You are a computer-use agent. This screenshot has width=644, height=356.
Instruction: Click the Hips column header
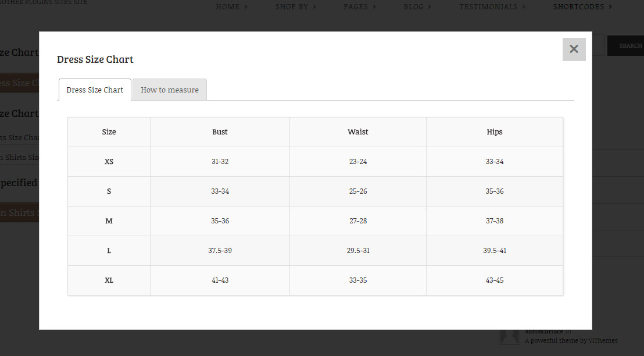pyautogui.click(x=495, y=132)
